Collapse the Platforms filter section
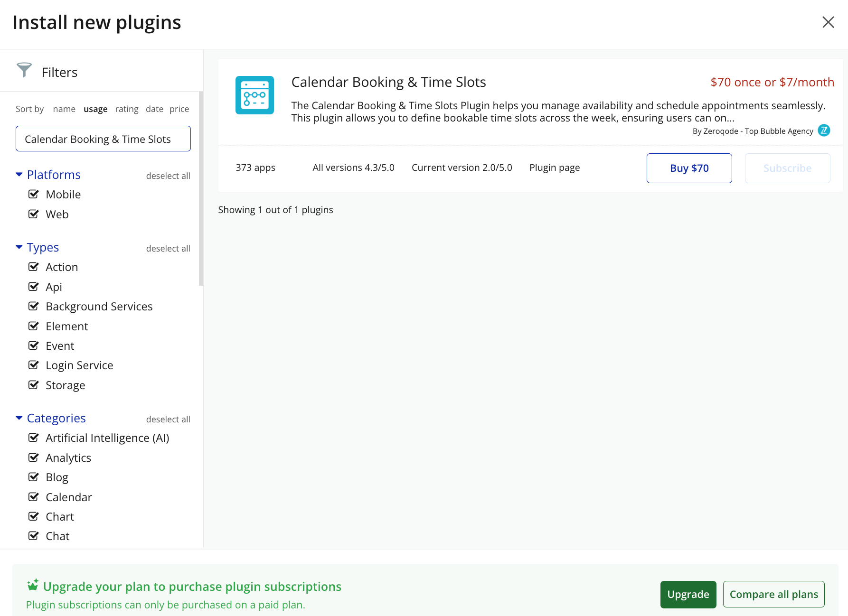This screenshot has width=848, height=616. click(x=19, y=175)
